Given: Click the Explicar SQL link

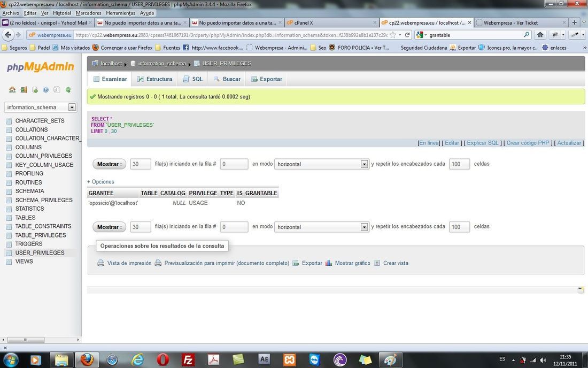Looking at the screenshot, I should coord(483,143).
